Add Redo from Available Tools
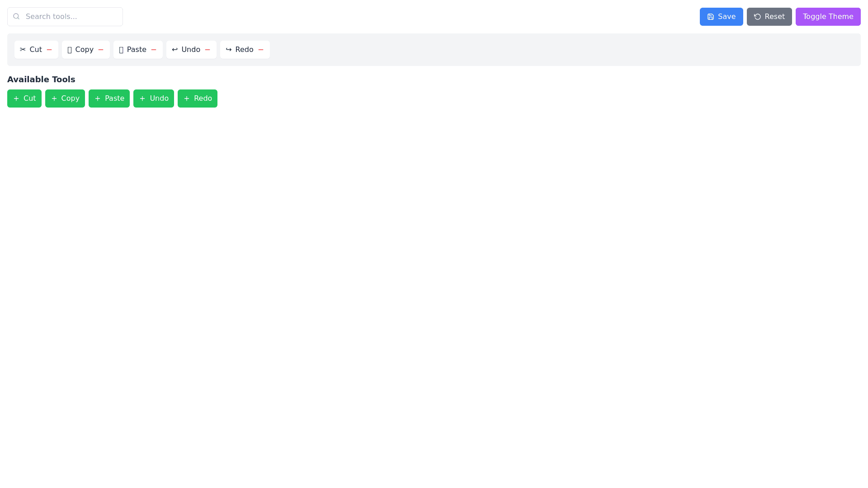The height and width of the screenshot is (488, 868). (x=198, y=99)
